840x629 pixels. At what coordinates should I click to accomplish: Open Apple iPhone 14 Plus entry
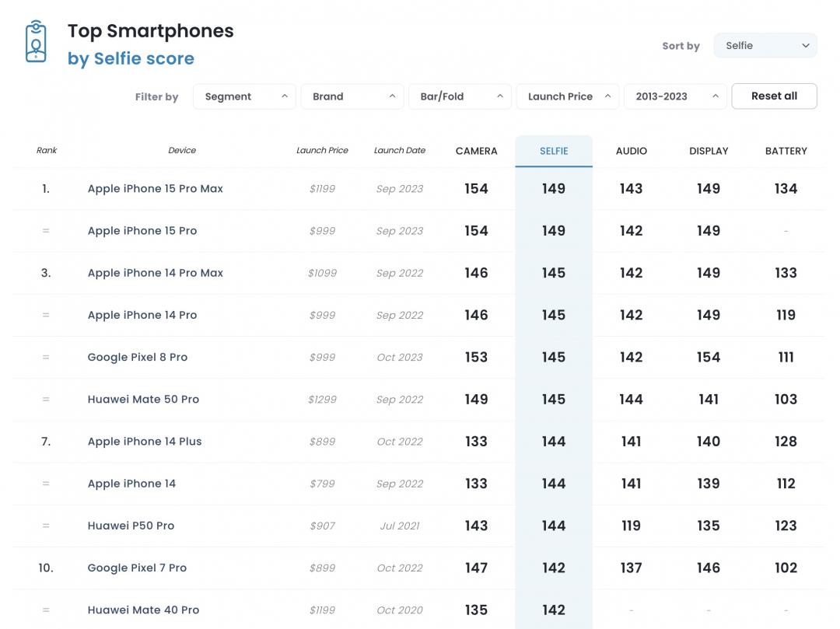coord(145,442)
